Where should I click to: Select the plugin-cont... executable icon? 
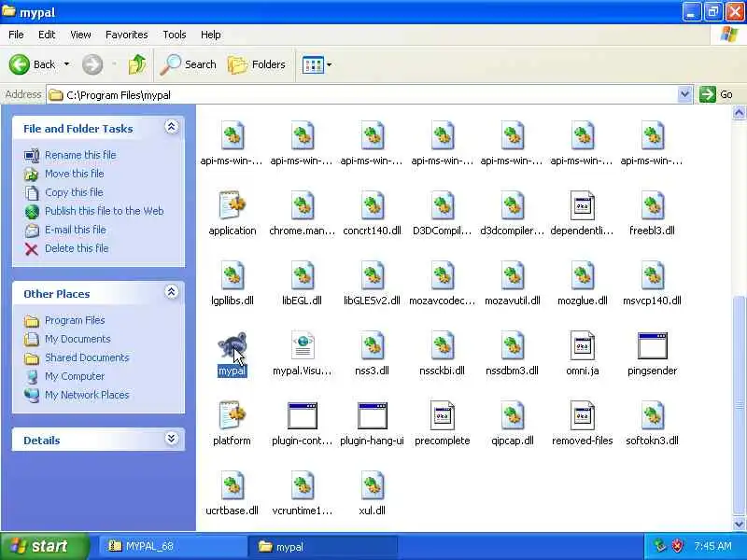(x=302, y=415)
